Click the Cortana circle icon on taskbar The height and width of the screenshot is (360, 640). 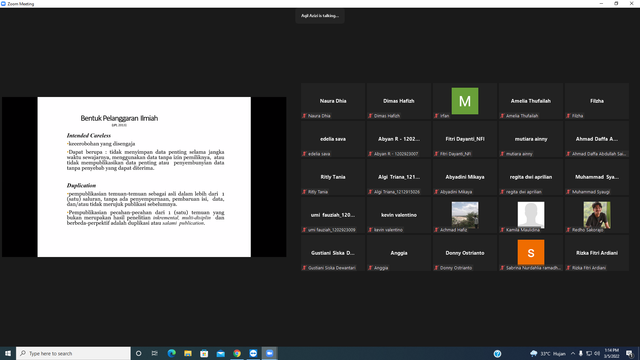point(138,353)
